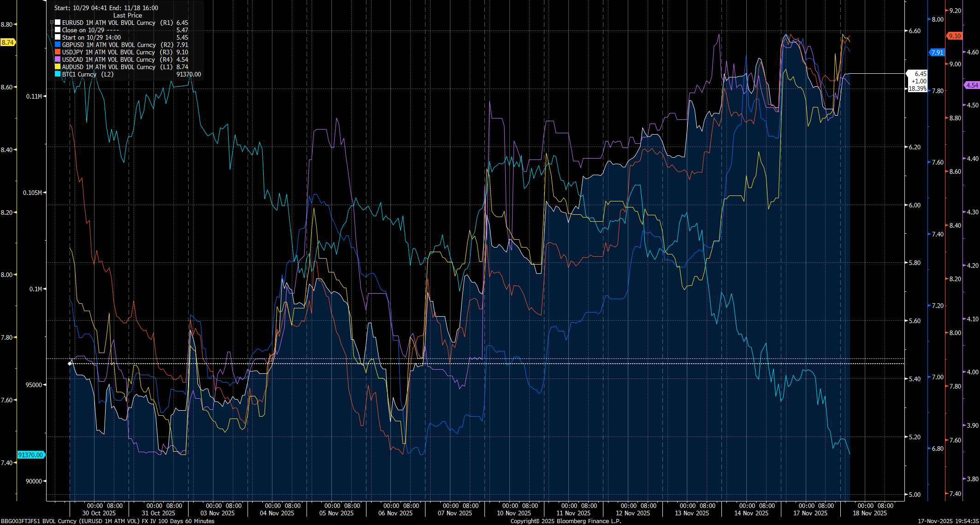This screenshot has height=525, width=980.
Task: Toggle the BTC1 series via its cyan swatch
Action: 57,74
